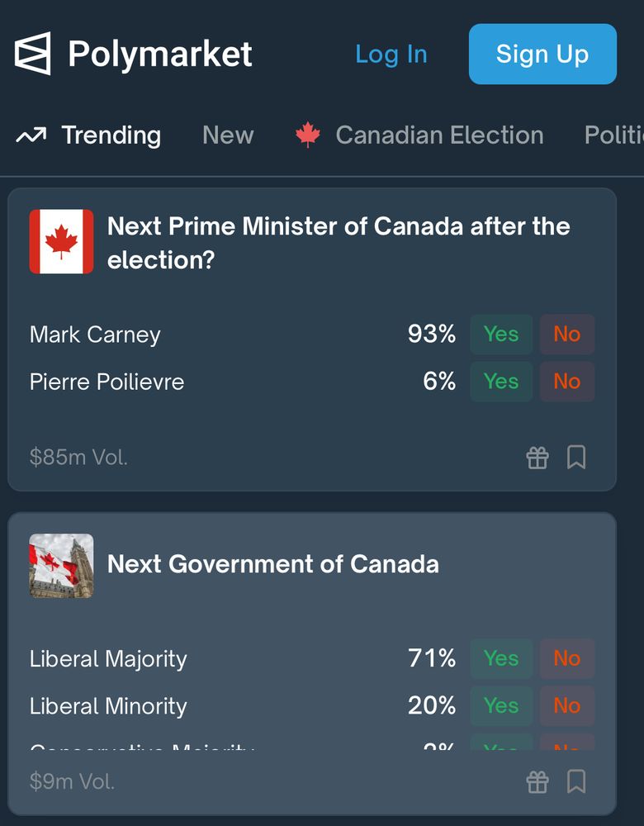This screenshot has height=826, width=644.
Task: Click Sign Up
Action: 542,54
